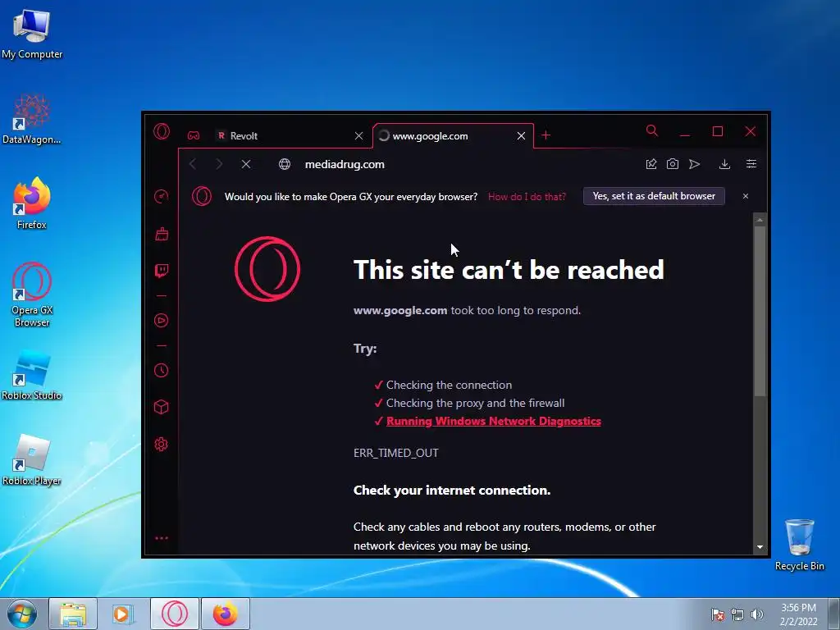Screen dimensions: 840x630
Task: Click the 'This site can't be reached' heading
Action: pos(509,269)
